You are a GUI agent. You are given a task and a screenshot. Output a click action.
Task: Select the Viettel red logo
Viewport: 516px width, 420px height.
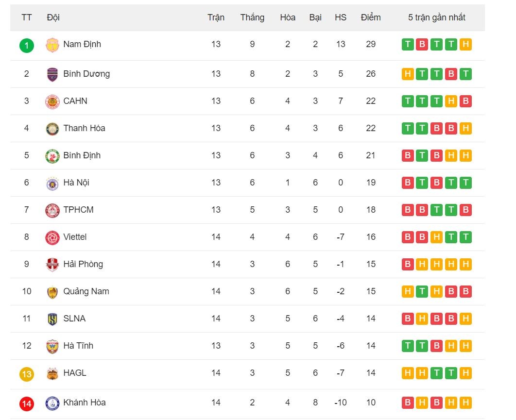[x=52, y=238]
